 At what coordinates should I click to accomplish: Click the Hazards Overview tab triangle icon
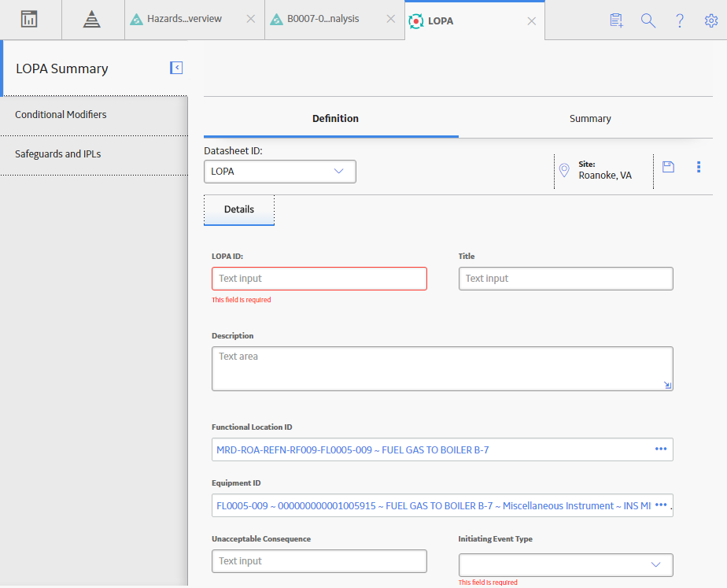pyautogui.click(x=136, y=20)
